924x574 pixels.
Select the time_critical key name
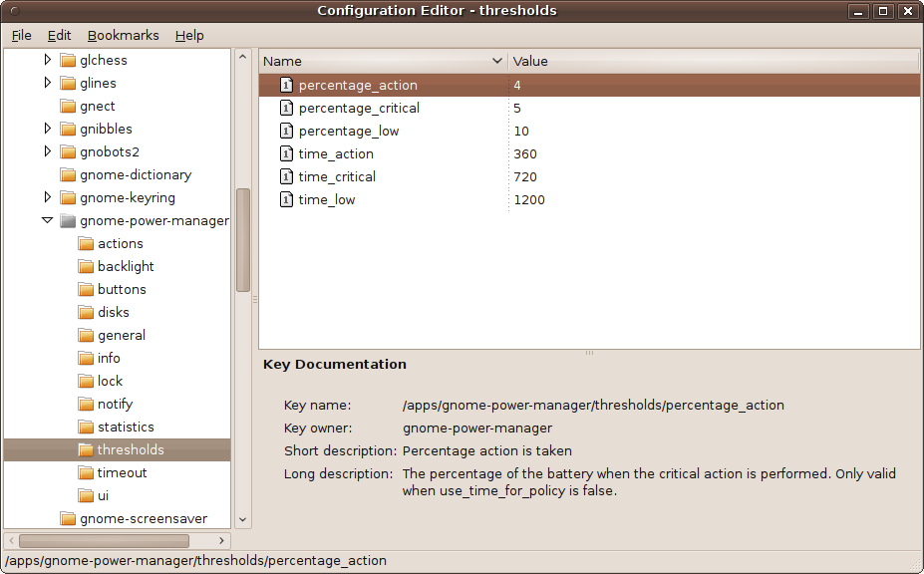pos(337,176)
